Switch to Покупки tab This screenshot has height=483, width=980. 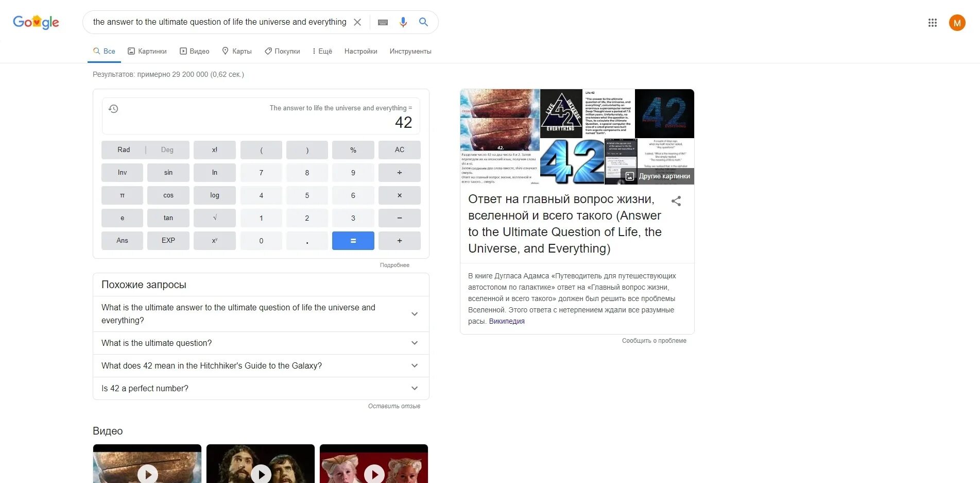pos(282,51)
